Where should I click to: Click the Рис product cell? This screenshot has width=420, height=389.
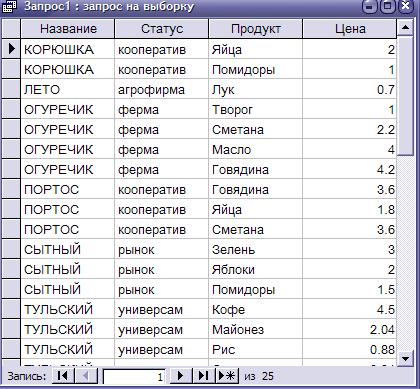[x=256, y=349]
